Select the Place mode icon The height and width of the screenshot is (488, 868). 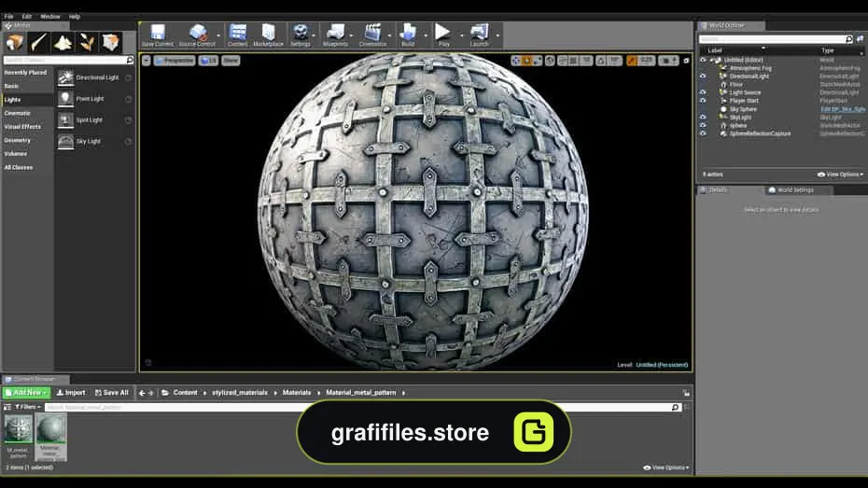14,42
